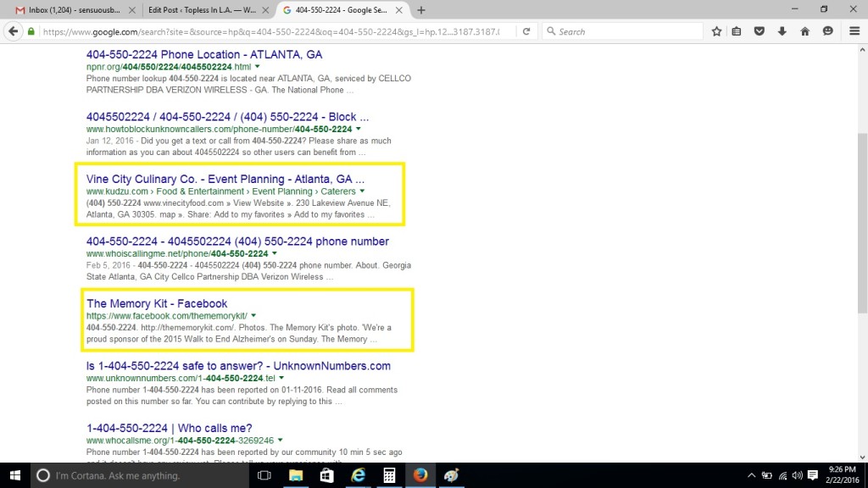Image resolution: width=868 pixels, height=488 pixels.
Task: Show bookmarks list icon in toolbar
Action: 737,31
